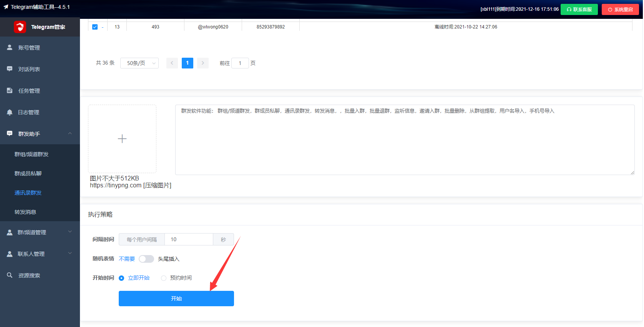Click the plus icon to upload image
The width and height of the screenshot is (644, 327).
[122, 139]
